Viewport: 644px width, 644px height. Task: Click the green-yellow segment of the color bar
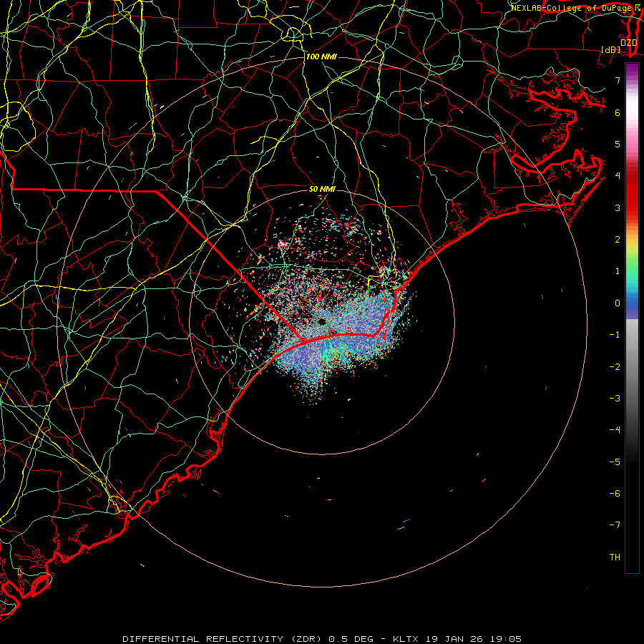point(632,257)
